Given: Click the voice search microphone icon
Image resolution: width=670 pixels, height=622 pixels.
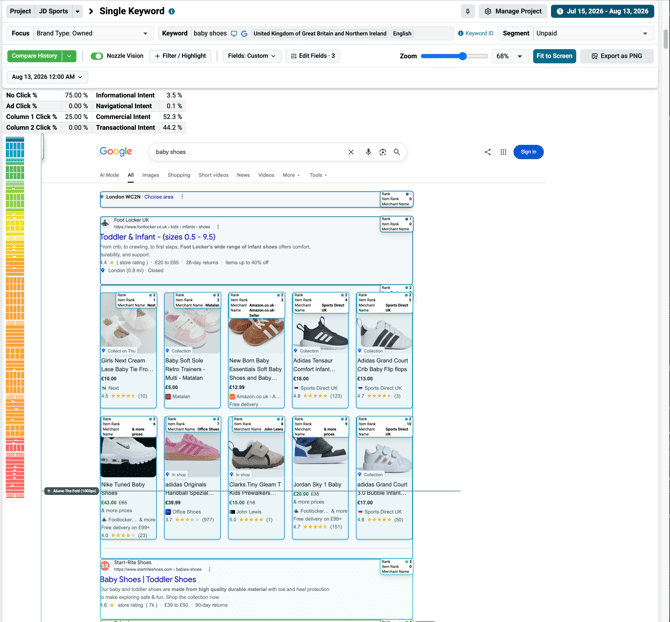Looking at the screenshot, I should [368, 152].
